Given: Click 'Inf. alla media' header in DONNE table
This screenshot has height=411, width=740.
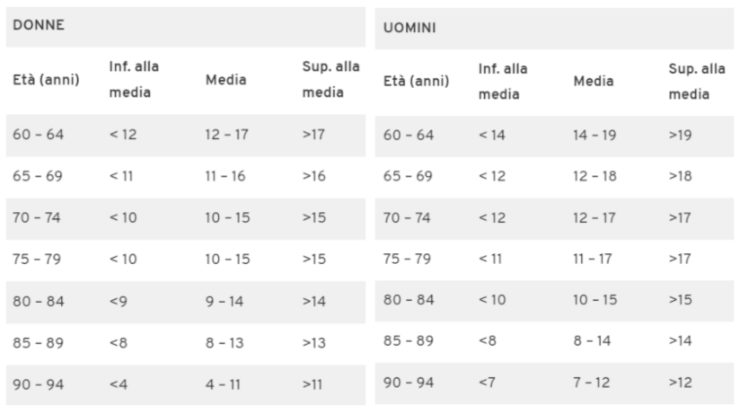Looking at the screenshot, I should (x=134, y=79).
